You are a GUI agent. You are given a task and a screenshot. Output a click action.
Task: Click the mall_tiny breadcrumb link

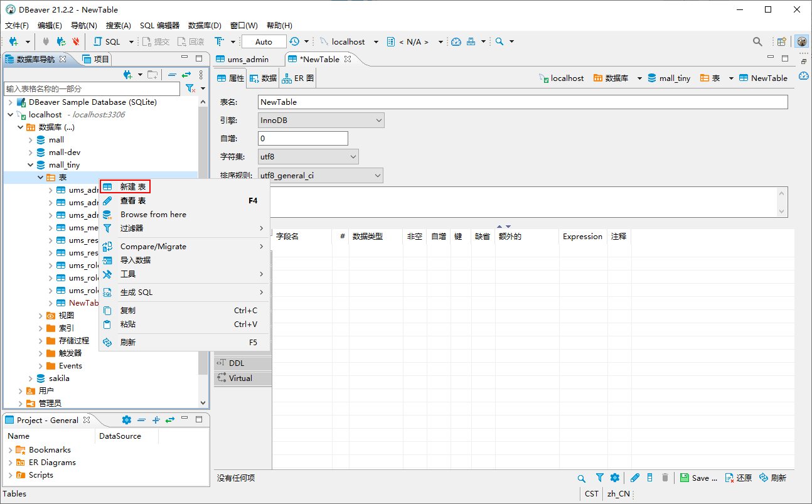(x=669, y=78)
